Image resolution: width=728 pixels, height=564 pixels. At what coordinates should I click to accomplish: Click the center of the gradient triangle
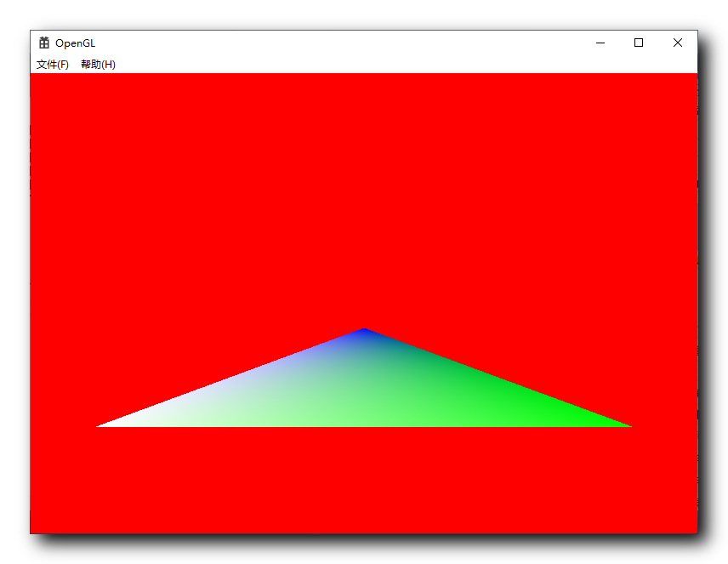coord(364,391)
